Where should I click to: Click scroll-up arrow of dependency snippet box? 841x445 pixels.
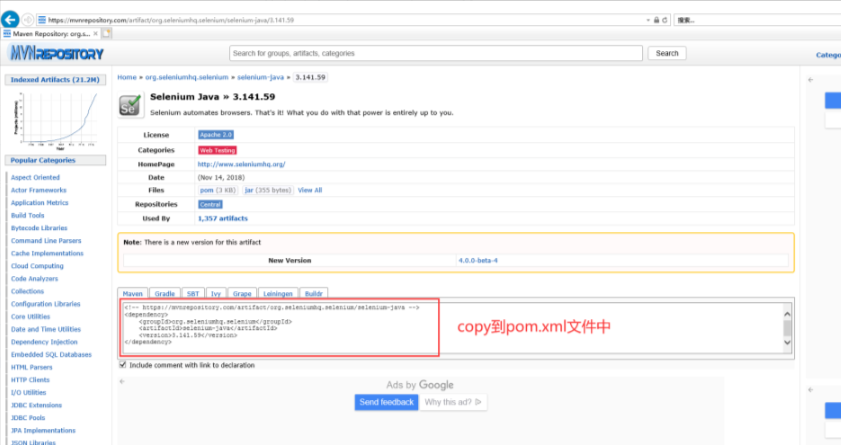click(x=787, y=313)
